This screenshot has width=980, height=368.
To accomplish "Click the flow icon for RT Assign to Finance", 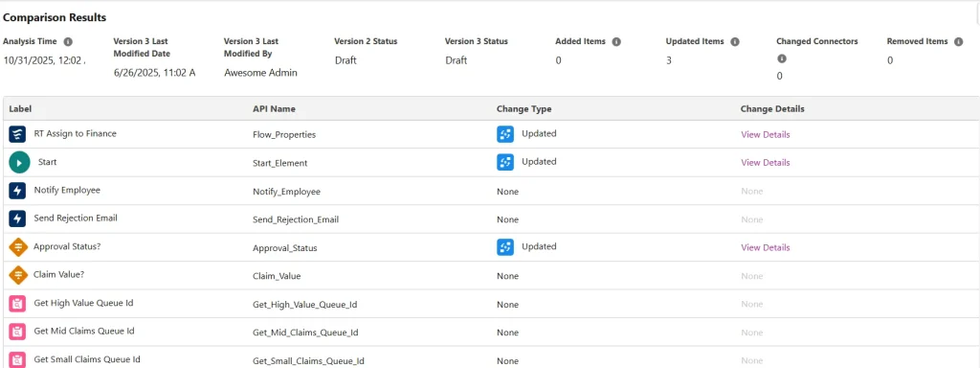I will coord(17,134).
